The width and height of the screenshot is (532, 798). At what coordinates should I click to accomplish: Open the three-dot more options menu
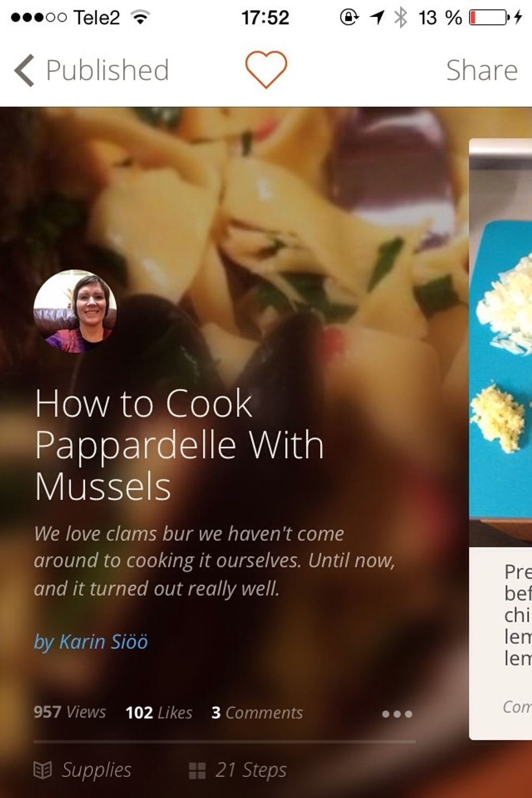[x=397, y=714]
